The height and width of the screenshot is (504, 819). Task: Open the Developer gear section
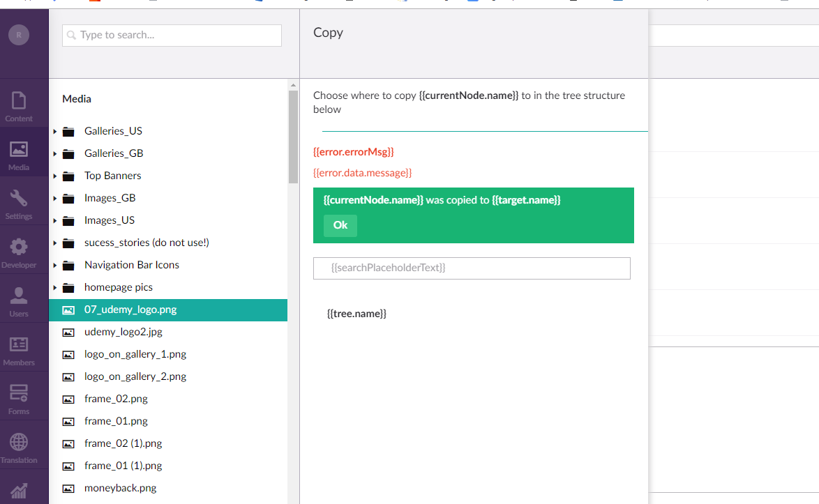(19, 253)
